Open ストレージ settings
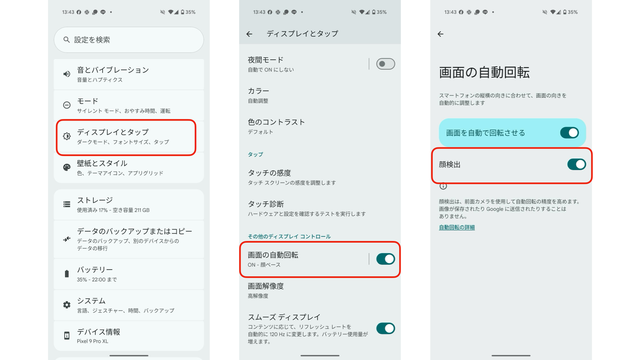The height and width of the screenshot is (360, 640). pyautogui.click(x=129, y=204)
